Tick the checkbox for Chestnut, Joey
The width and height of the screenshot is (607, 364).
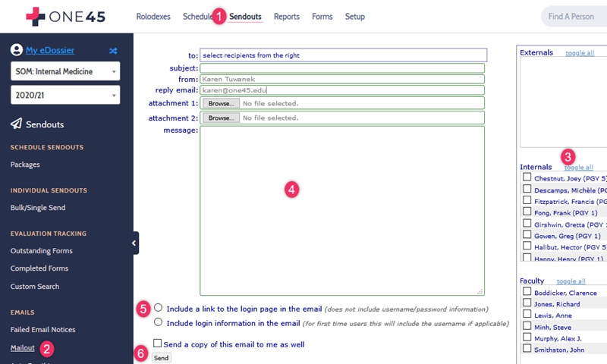click(x=527, y=177)
